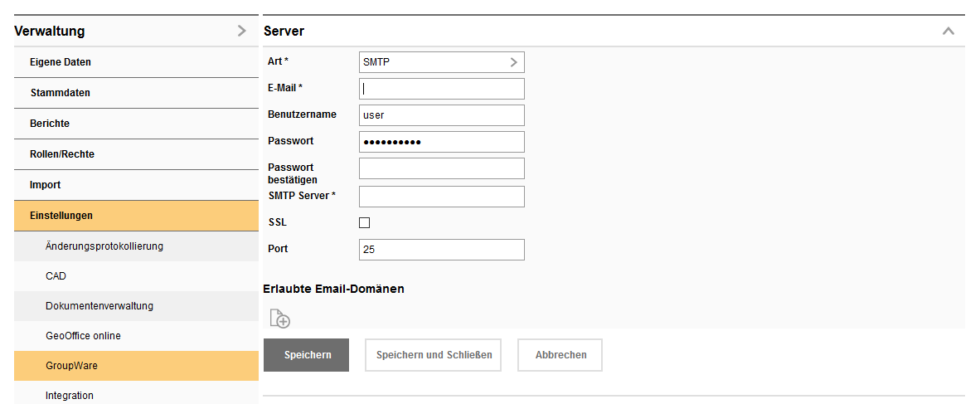Go to Berichte section
This screenshot has width=980, height=404.
[50, 124]
